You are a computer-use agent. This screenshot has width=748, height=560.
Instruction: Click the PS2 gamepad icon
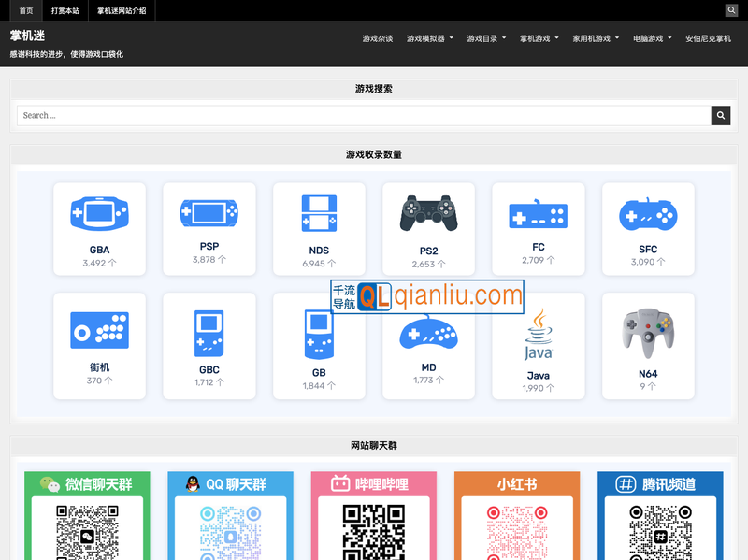428,214
